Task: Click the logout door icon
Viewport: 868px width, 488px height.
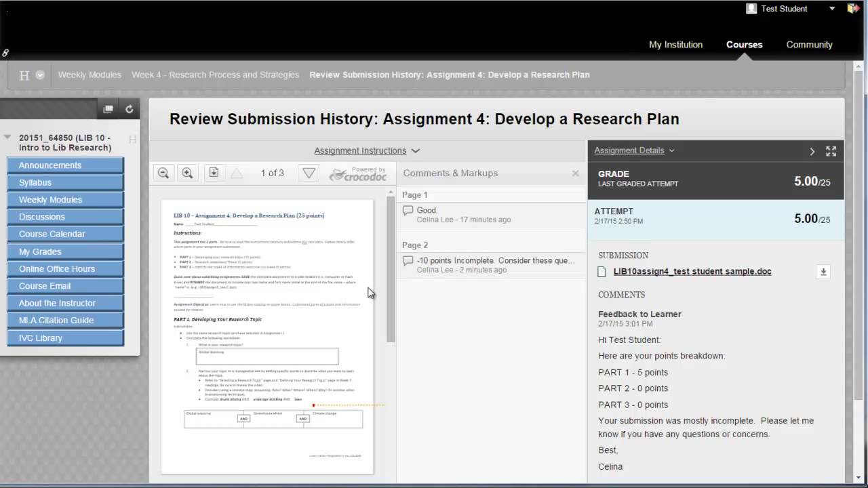Action: pos(854,9)
